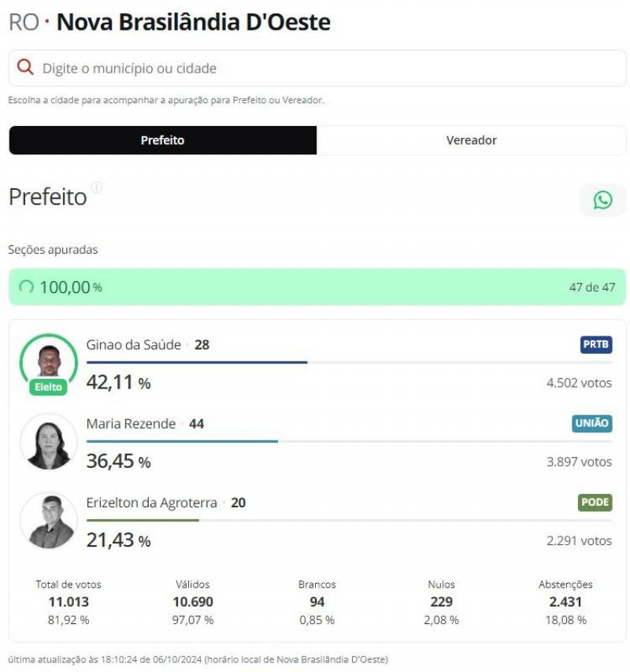The width and height of the screenshot is (630, 672).
Task: Click the info icon next to Prefeito heading
Action: (98, 186)
